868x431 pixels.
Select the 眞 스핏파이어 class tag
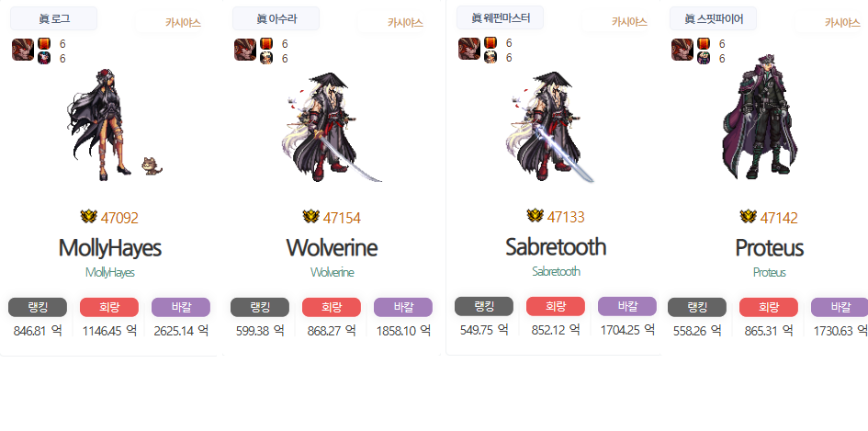click(x=713, y=18)
